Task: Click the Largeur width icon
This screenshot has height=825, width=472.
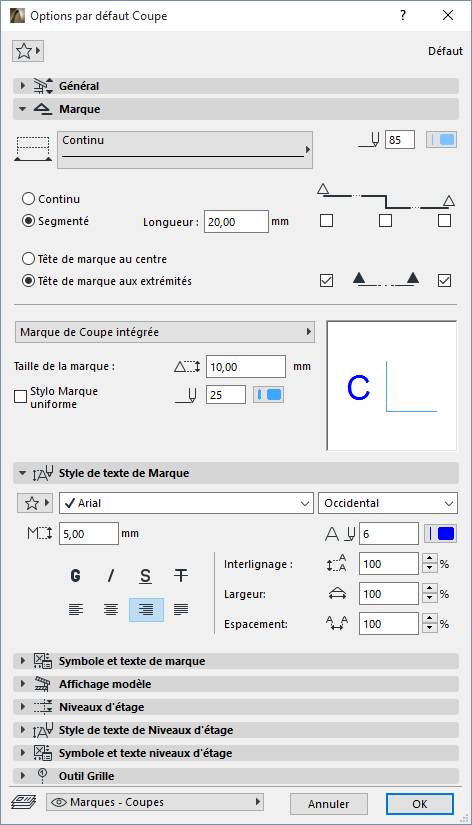Action: click(337, 594)
